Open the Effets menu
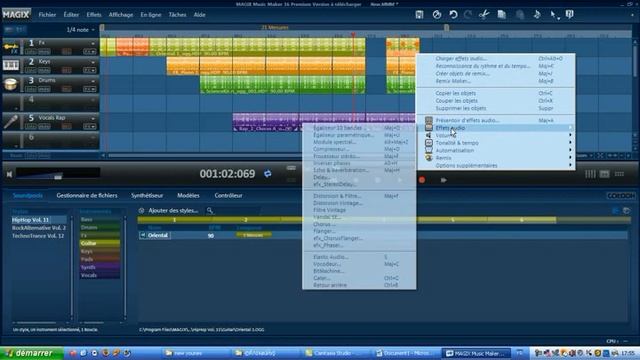The height and width of the screenshot is (360, 640). pyautogui.click(x=93, y=15)
